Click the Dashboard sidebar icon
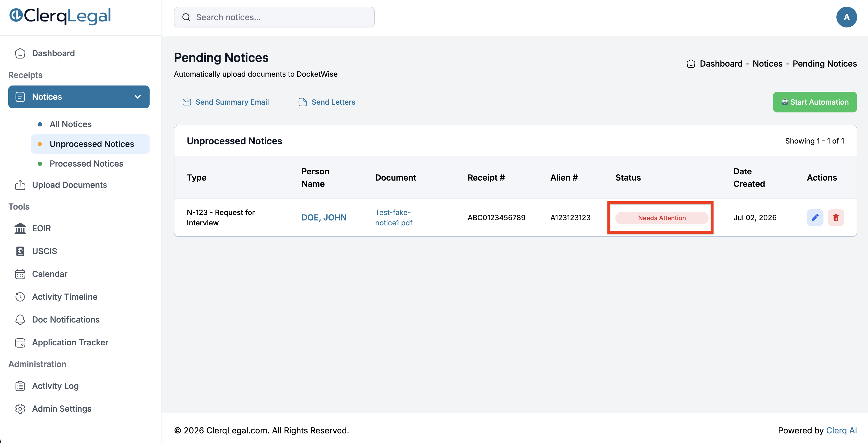Screen dimensions: 868x443 click(20, 53)
